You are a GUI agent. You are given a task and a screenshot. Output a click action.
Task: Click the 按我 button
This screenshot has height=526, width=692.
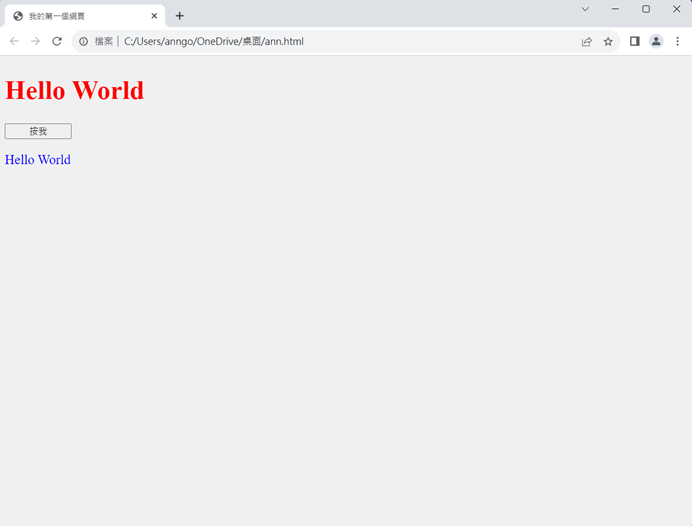(38, 131)
